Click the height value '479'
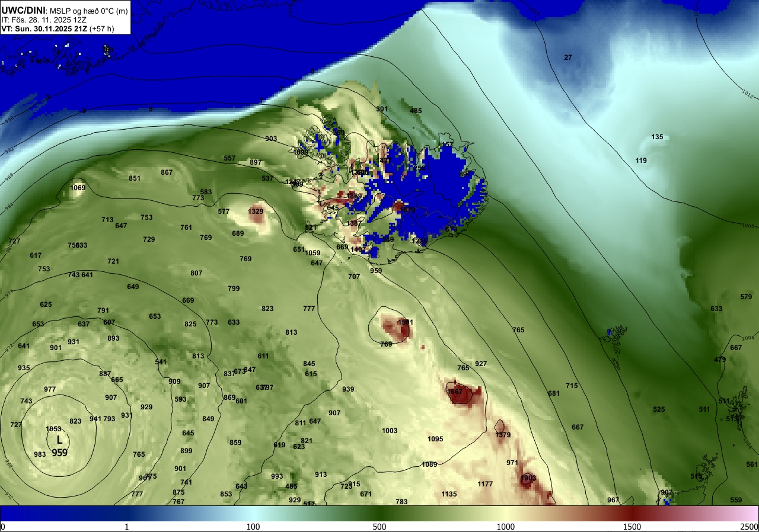The width and height of the screenshot is (759, 532). pyautogui.click(x=720, y=360)
